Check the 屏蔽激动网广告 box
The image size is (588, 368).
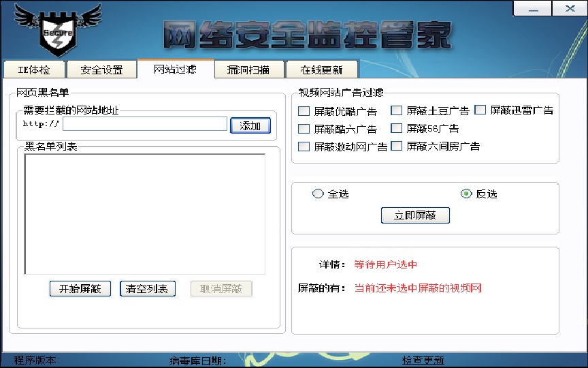tap(304, 147)
